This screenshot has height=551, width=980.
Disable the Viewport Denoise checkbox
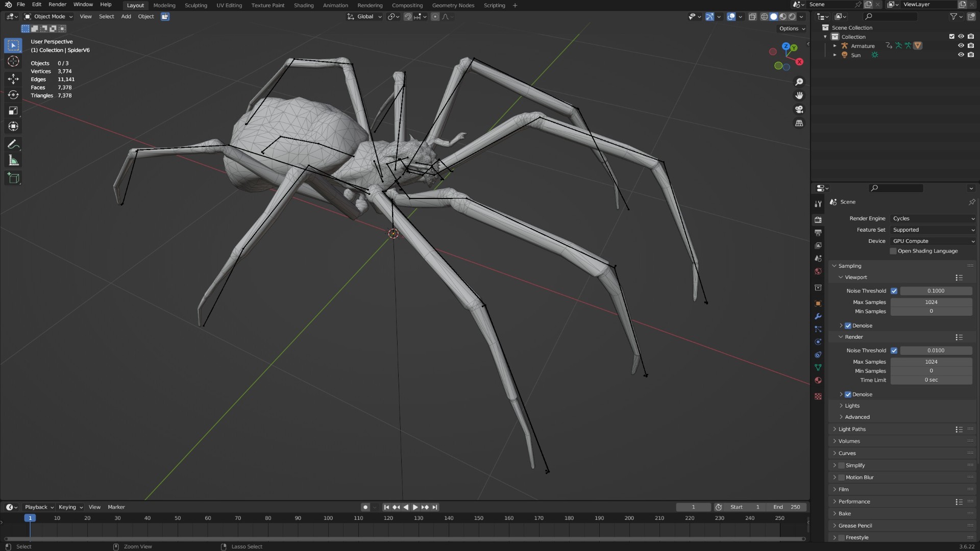click(x=848, y=325)
